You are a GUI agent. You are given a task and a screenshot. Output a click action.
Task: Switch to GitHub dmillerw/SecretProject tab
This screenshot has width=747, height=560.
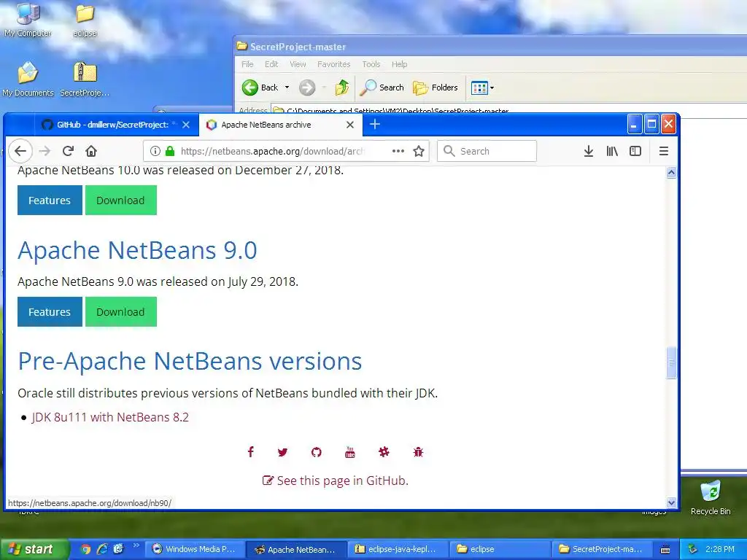[112, 125]
